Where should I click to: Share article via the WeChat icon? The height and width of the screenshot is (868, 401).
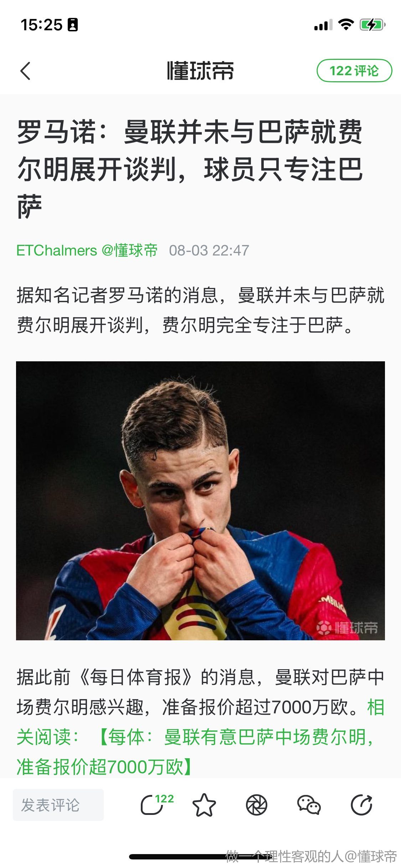pyautogui.click(x=309, y=805)
